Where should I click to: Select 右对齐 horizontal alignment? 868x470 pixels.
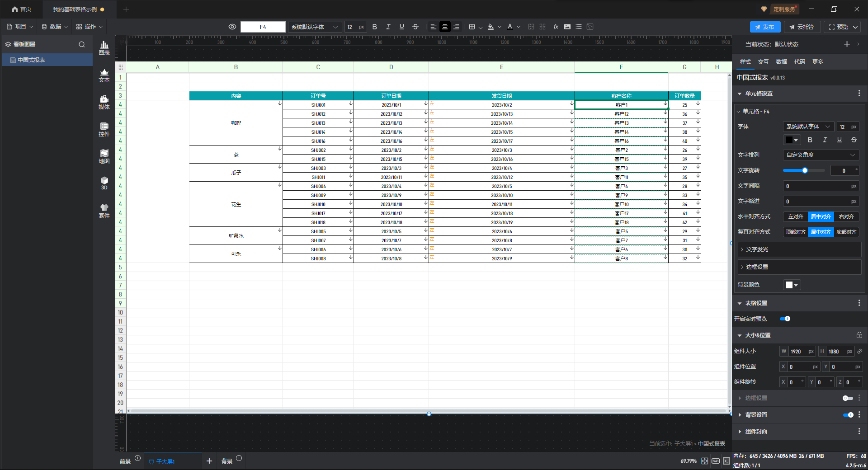846,216
